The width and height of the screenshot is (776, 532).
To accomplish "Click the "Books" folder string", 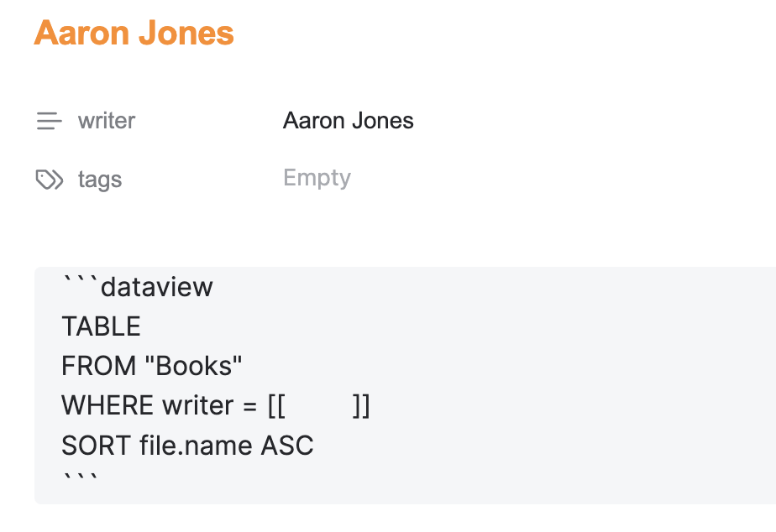I will point(193,366).
